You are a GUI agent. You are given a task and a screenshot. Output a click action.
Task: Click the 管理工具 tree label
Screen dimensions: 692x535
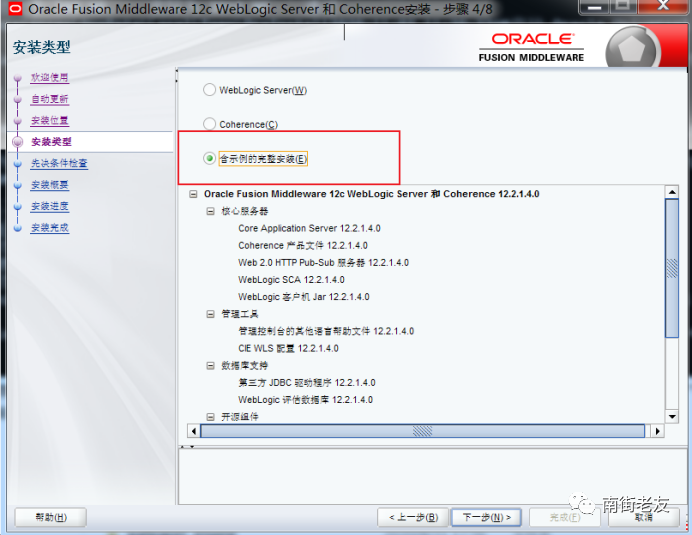240,314
